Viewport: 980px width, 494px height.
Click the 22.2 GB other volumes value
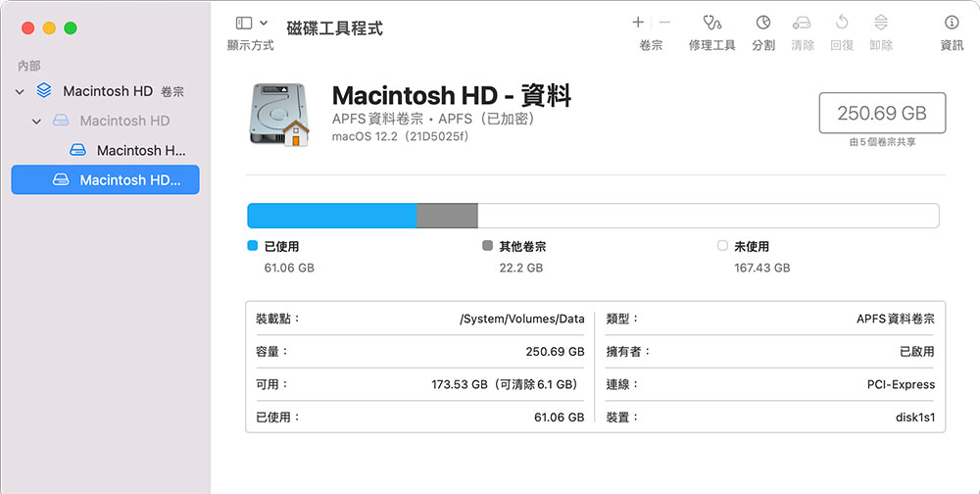(x=521, y=268)
